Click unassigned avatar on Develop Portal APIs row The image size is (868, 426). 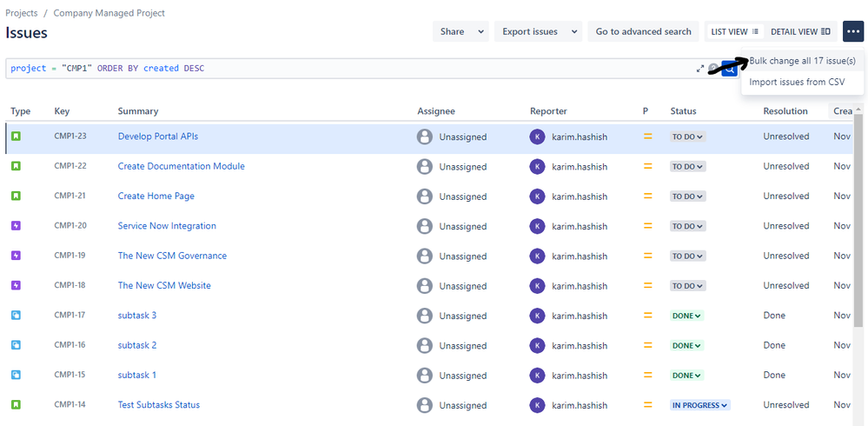tap(425, 136)
